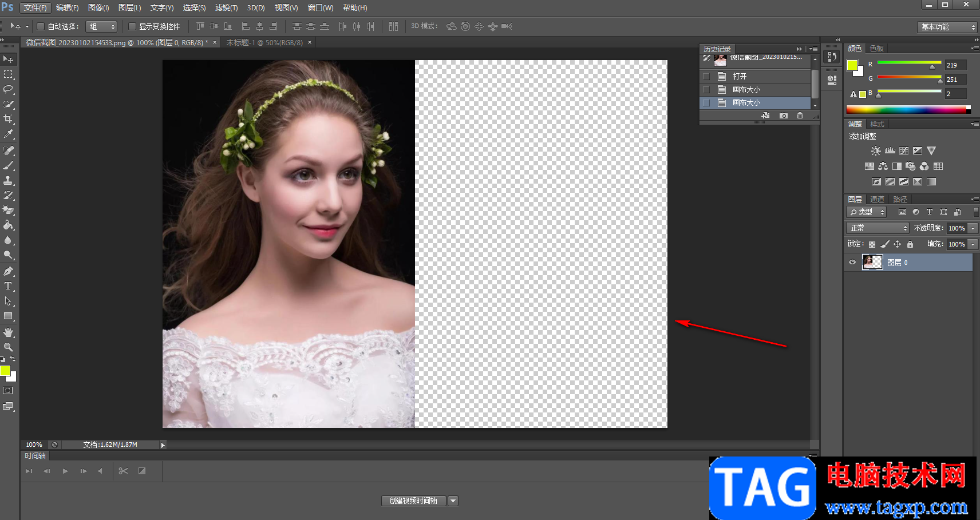Select the Eyedropper tool

pyautogui.click(x=8, y=134)
